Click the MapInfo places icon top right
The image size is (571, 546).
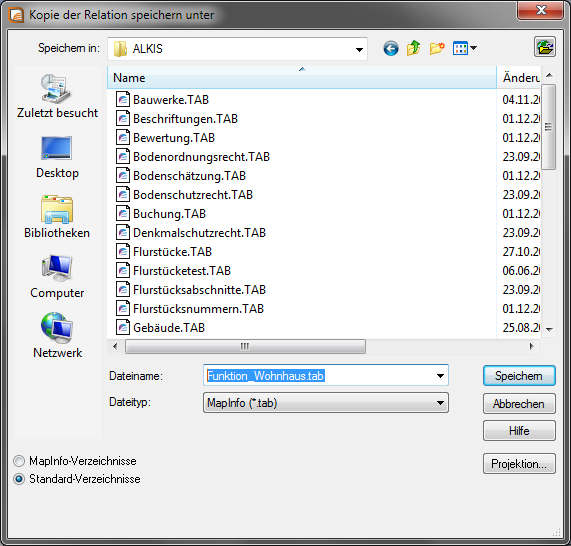tap(545, 47)
